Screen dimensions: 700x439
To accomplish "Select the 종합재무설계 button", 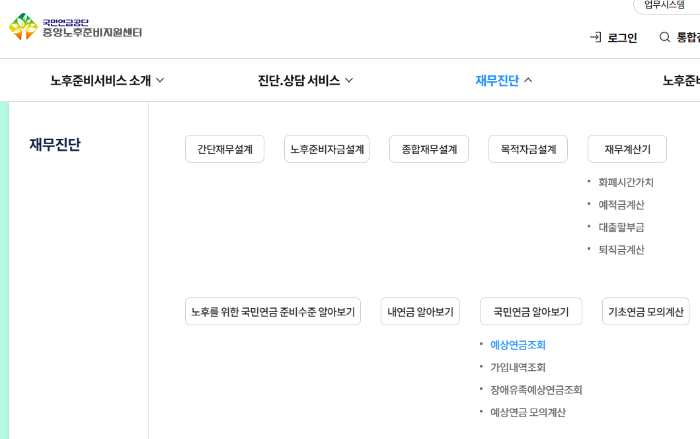I will point(429,149).
